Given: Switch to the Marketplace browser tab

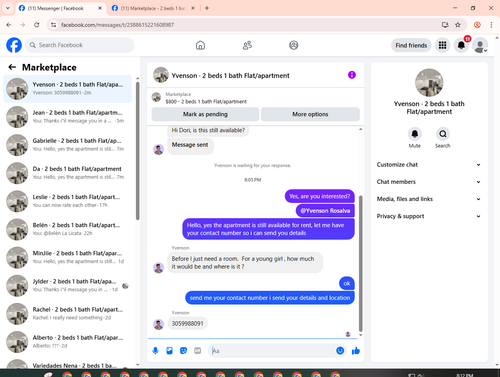Looking at the screenshot, I should pos(153,8).
